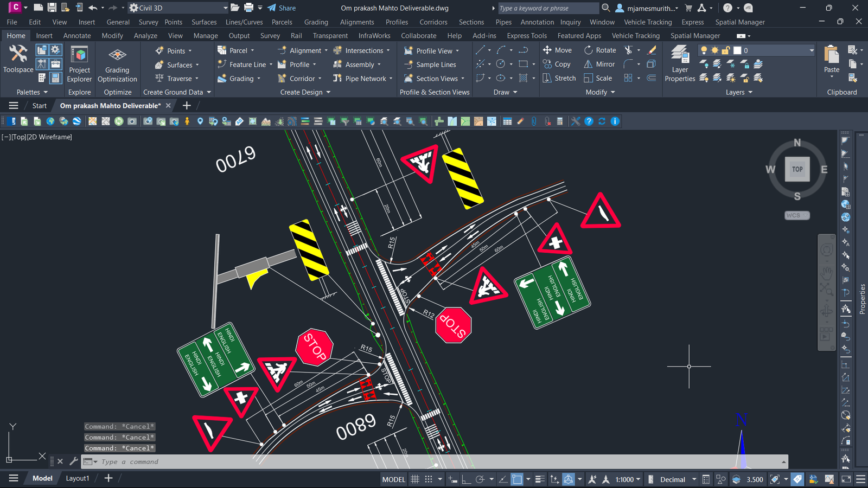The height and width of the screenshot is (488, 868).
Task: Open Project Explorer
Action: point(80,64)
